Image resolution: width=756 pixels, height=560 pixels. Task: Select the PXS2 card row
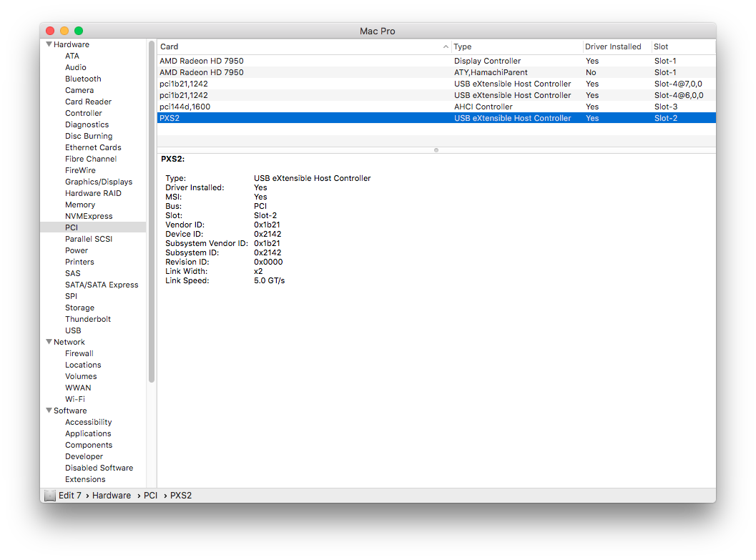(436, 118)
